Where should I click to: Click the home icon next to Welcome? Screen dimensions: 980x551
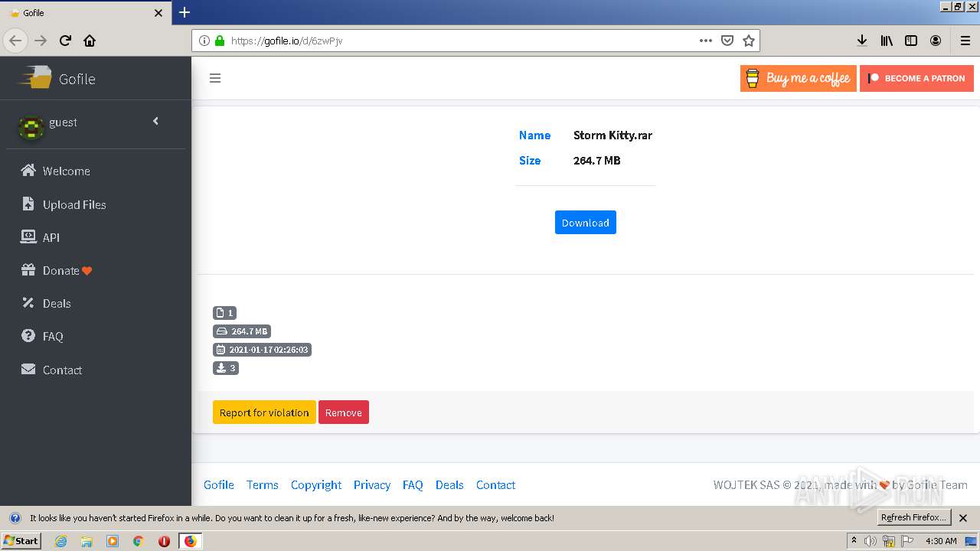pyautogui.click(x=28, y=171)
